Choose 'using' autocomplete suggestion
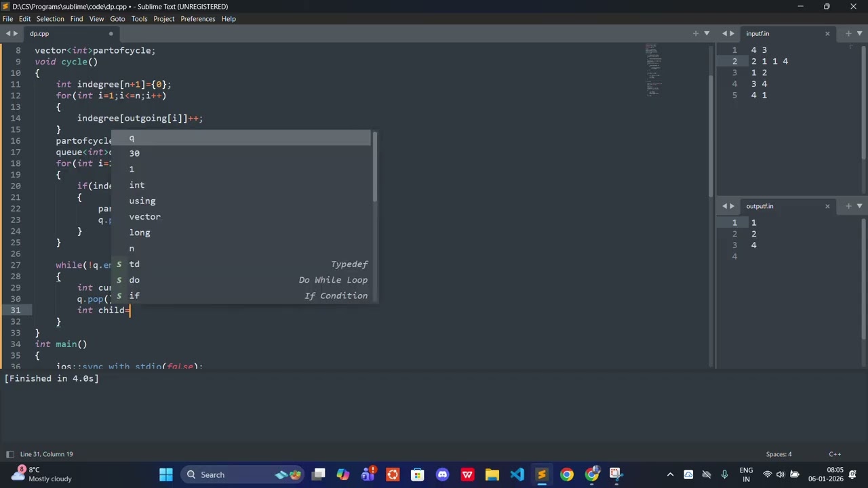 (242, 201)
